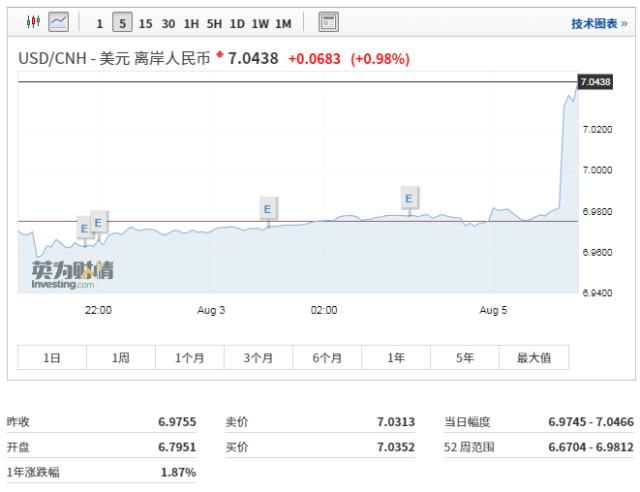640x492 pixels.
Task: Select the 5 minute interval
Action: (122, 22)
